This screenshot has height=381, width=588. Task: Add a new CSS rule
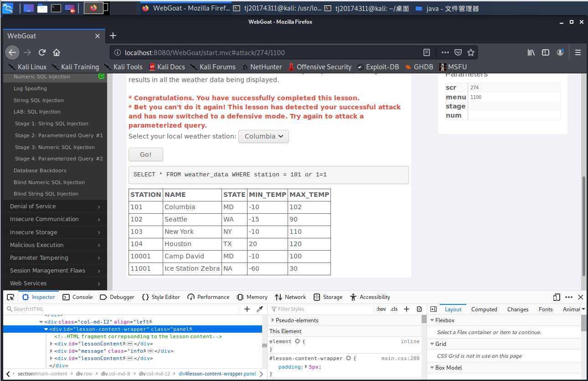(x=407, y=309)
